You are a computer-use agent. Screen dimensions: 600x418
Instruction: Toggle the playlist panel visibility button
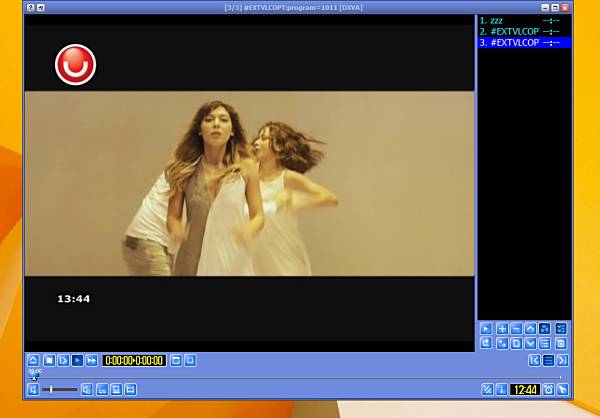pos(548,360)
